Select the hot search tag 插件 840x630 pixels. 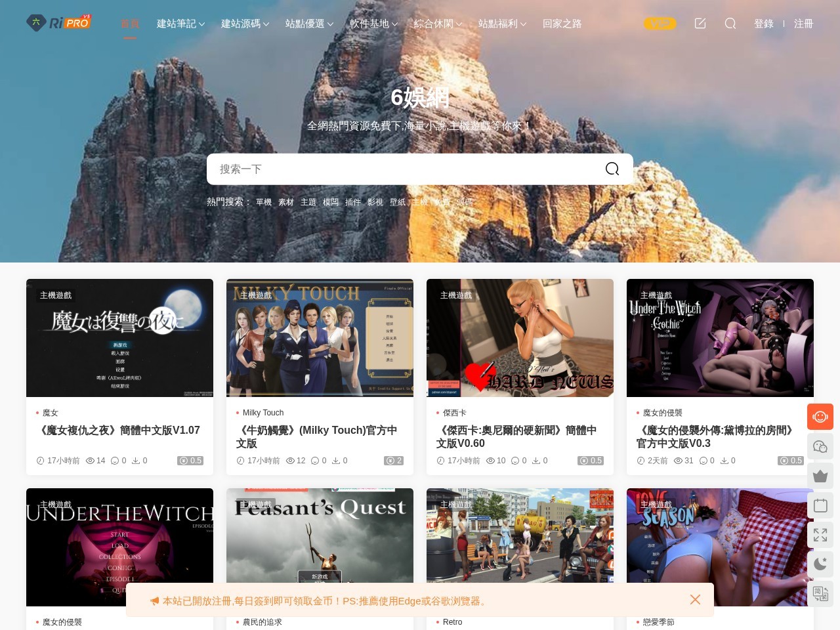click(353, 202)
